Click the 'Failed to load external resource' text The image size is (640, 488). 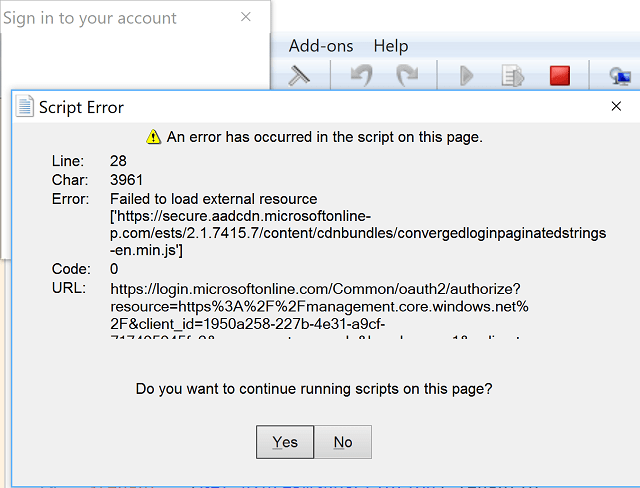point(213,199)
